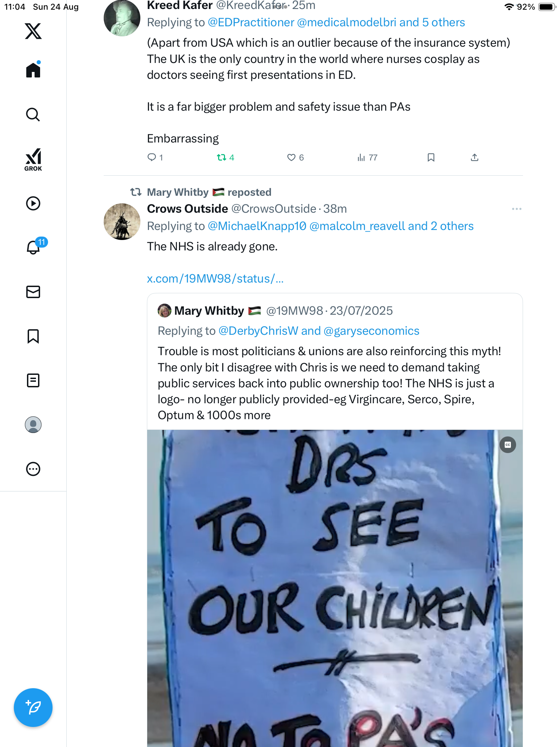This screenshot has height=747, width=560.
Task: Open the profile page from sidebar
Action: pyautogui.click(x=33, y=425)
